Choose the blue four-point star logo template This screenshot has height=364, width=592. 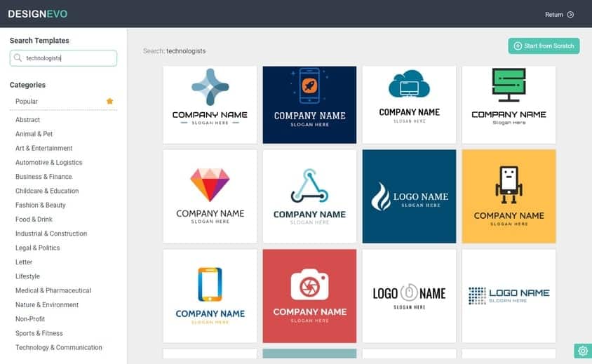(x=210, y=105)
